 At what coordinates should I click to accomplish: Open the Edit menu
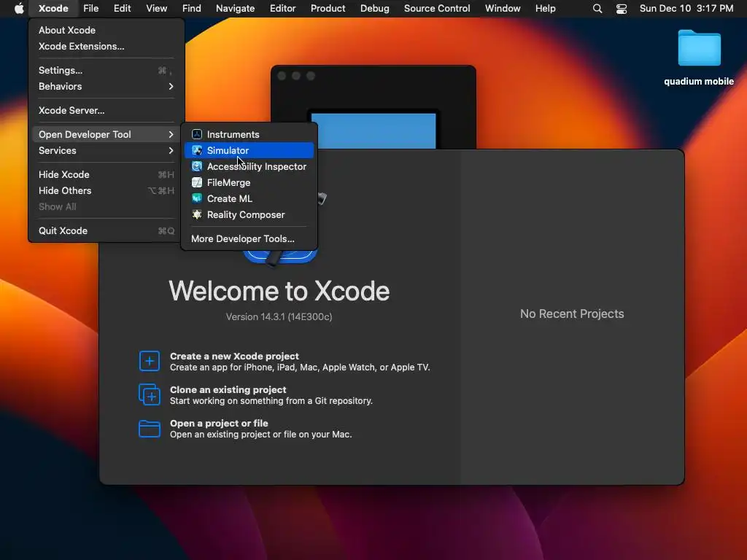[x=123, y=8]
